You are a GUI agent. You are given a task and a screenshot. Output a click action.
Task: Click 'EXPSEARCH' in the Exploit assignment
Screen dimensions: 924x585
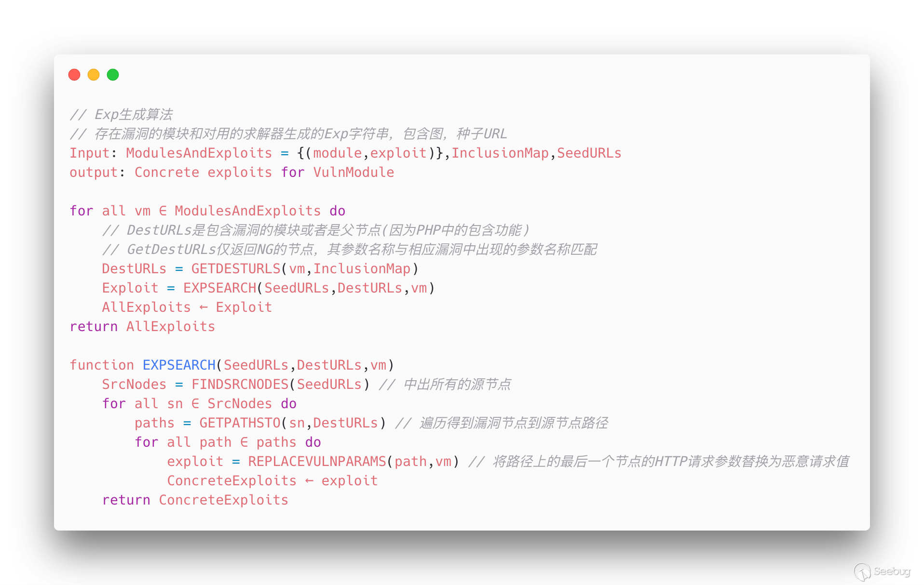(220, 288)
